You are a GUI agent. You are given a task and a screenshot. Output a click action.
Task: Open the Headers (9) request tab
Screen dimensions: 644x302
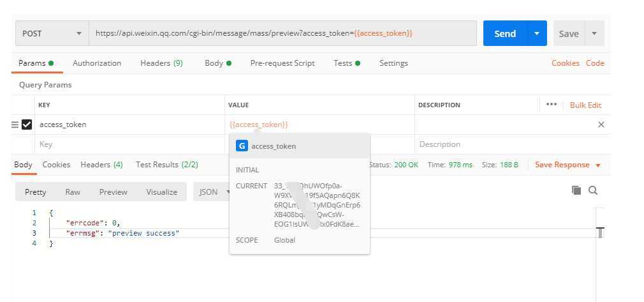(161, 63)
